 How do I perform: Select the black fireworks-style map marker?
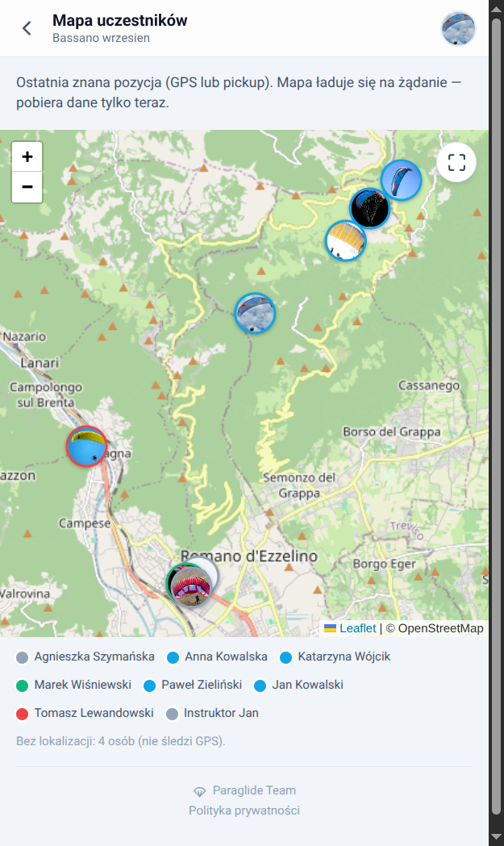[x=369, y=208]
